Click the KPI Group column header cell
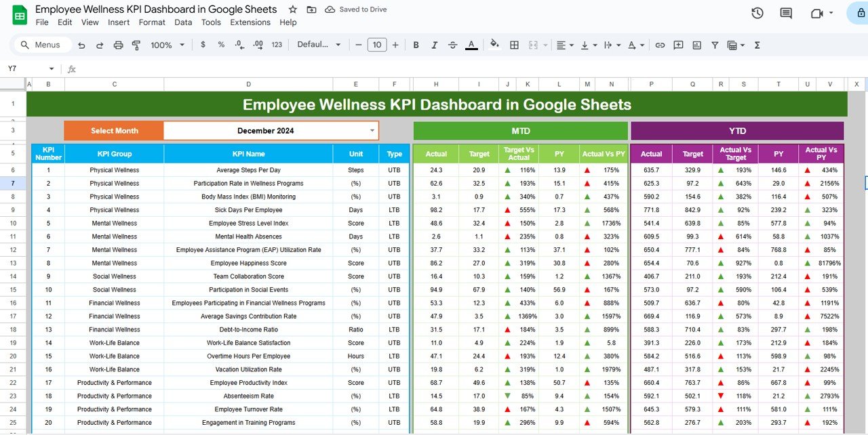Screen dimensions: 868x435 114,154
